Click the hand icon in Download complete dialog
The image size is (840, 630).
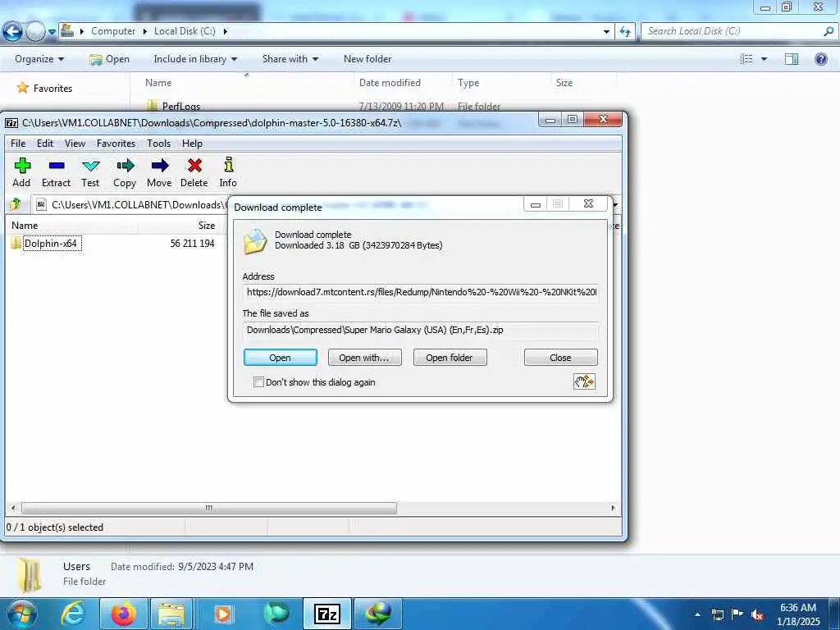pyautogui.click(x=584, y=381)
